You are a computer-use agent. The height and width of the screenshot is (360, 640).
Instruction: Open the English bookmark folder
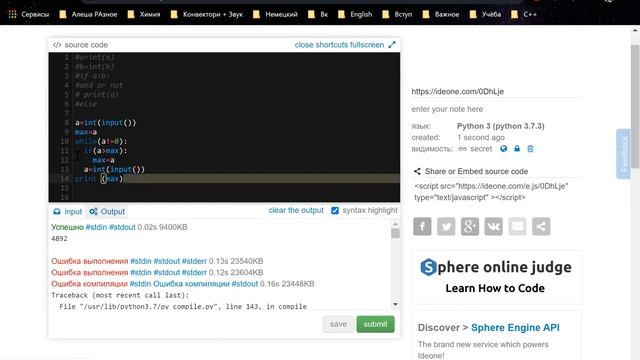355,14
